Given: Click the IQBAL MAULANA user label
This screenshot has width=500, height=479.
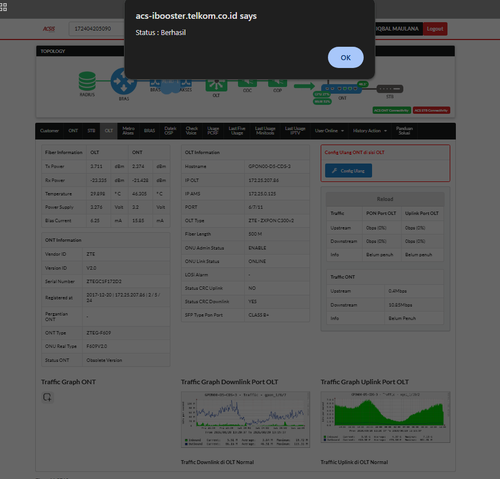Looking at the screenshot, I should coord(397,29).
